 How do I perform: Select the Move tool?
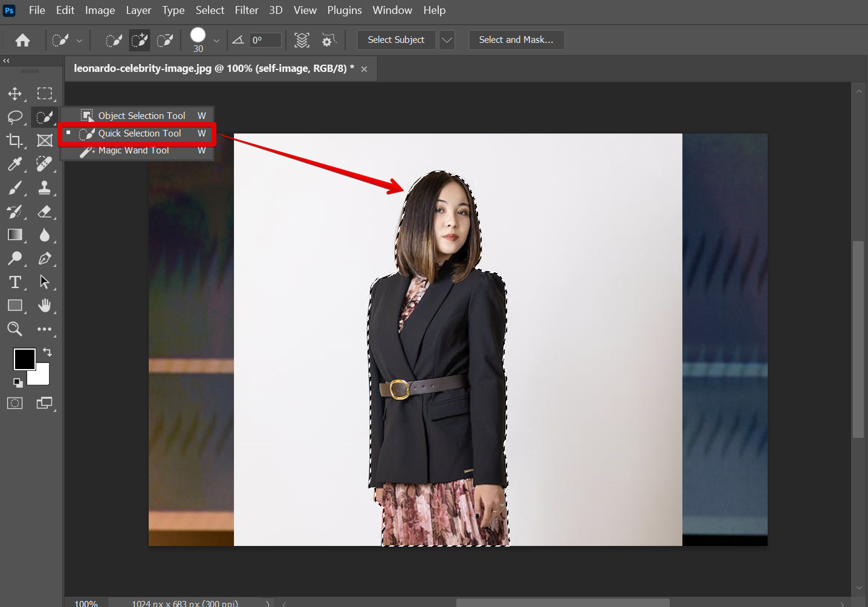(x=15, y=94)
